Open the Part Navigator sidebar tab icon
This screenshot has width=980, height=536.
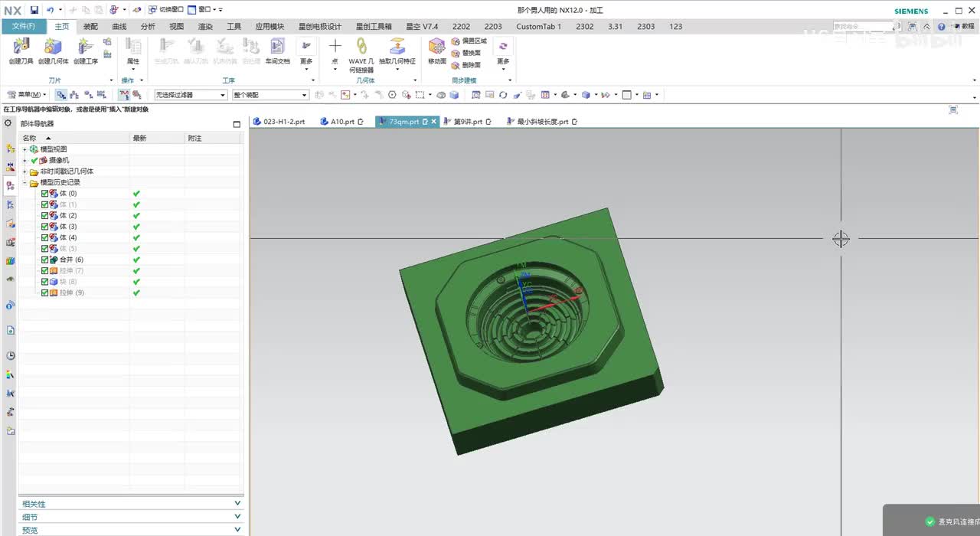click(x=9, y=185)
